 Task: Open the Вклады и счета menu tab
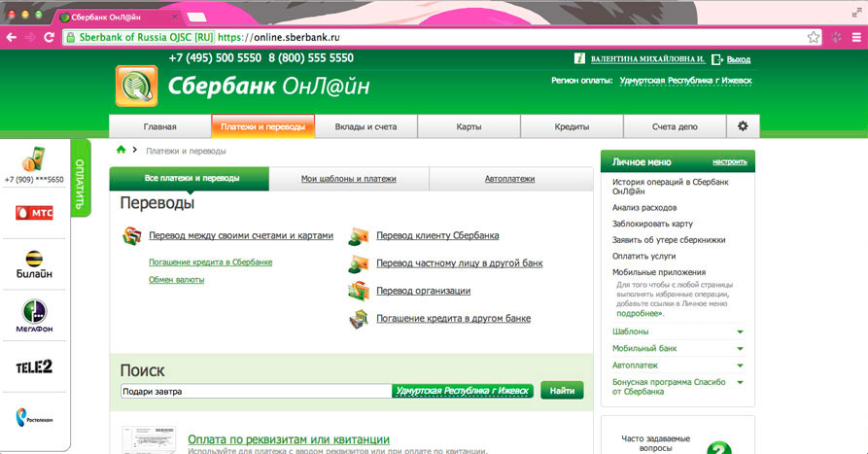point(365,126)
